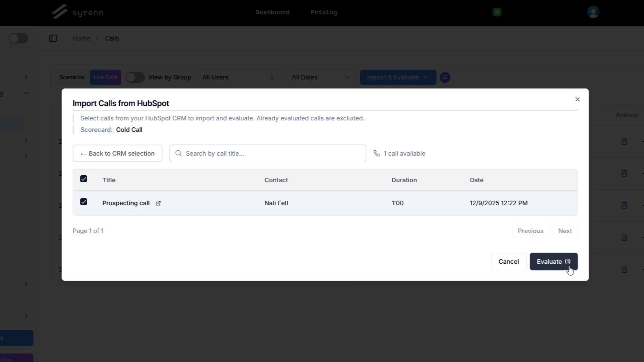Viewport: 644px width, 362px height.
Task: Click the Title column header
Action: point(109,180)
